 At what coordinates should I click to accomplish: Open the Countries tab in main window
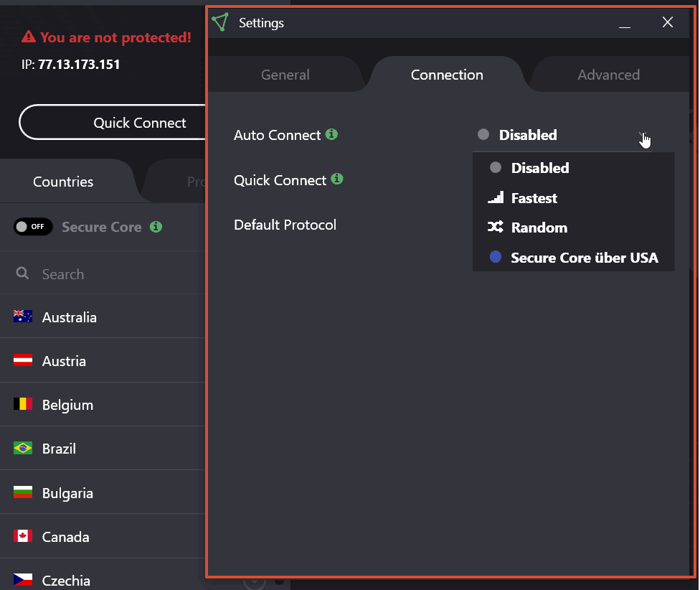click(x=63, y=182)
